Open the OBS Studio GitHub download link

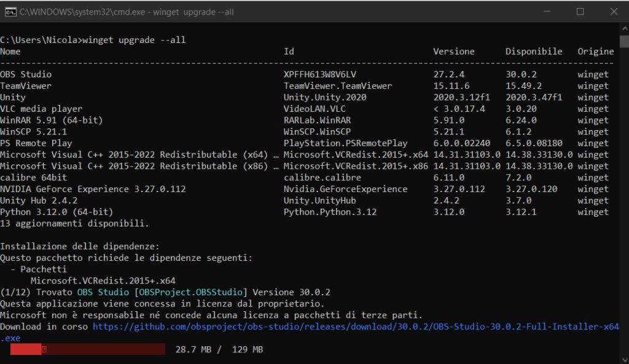click(356, 327)
